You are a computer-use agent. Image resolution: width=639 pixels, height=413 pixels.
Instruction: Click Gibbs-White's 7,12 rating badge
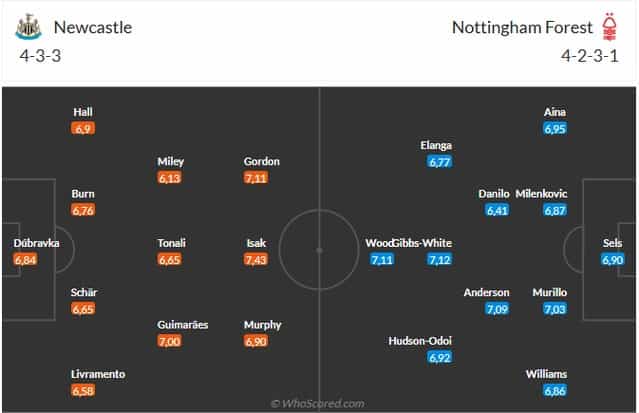(440, 259)
